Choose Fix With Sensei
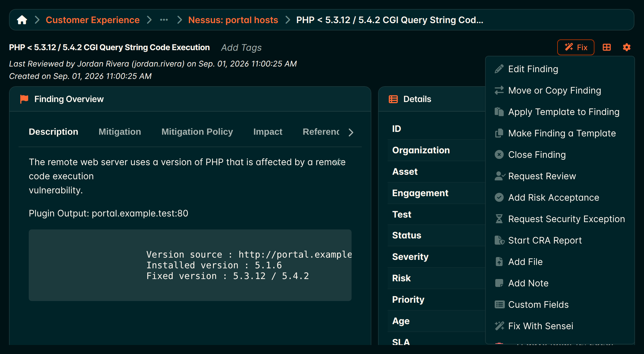644x354 pixels. point(541,326)
